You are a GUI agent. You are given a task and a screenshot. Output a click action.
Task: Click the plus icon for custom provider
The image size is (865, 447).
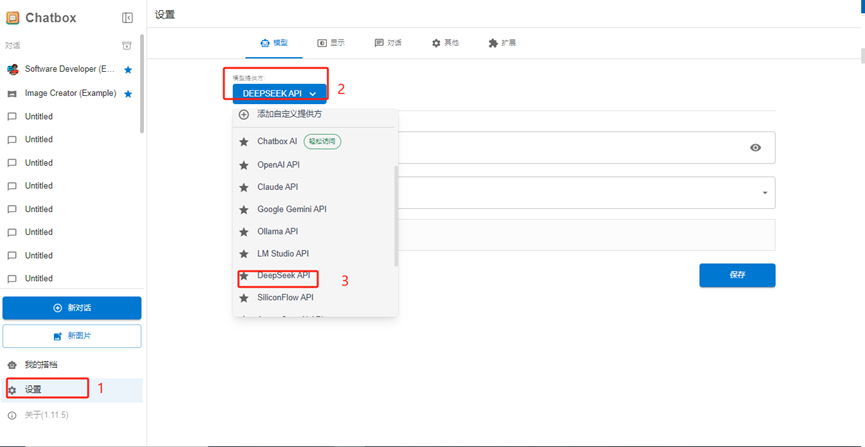(243, 115)
